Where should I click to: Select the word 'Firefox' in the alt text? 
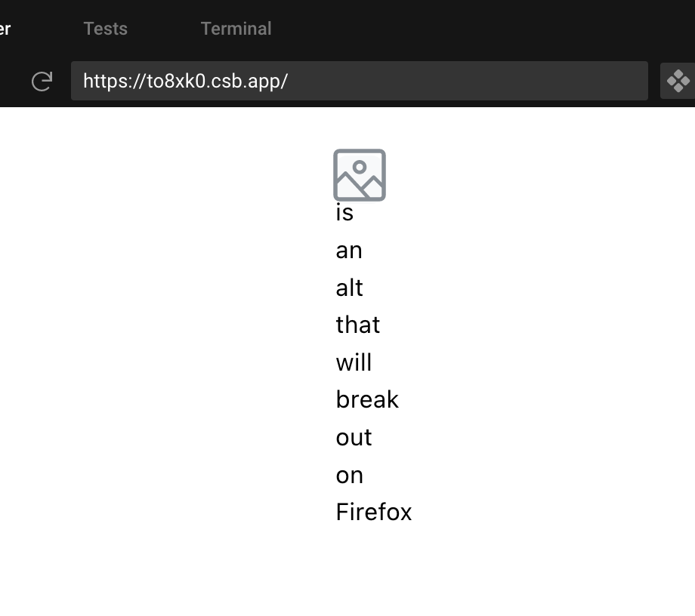(373, 512)
